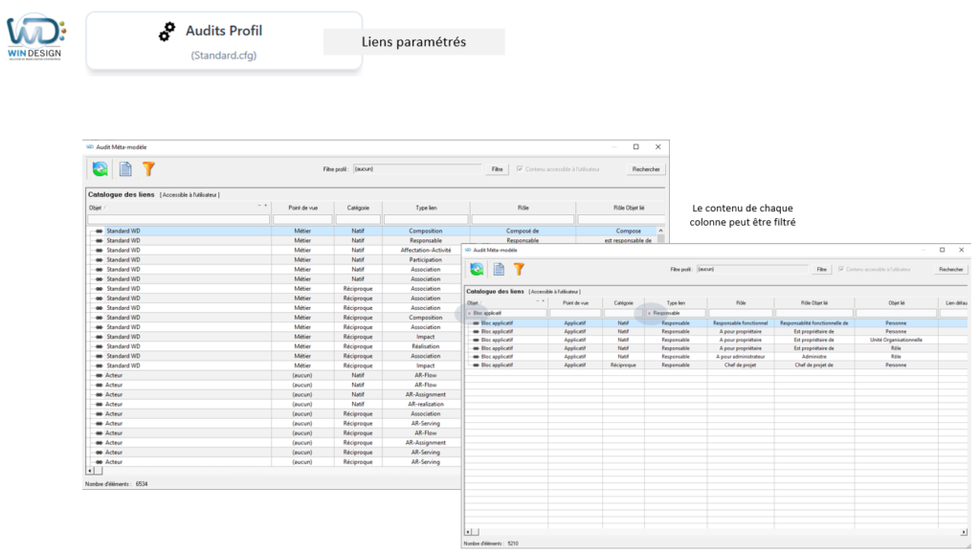Screen dimensions: 980x553
Task: Clear the 'Bloc applicatif' filter with its red x
Action: 469,313
